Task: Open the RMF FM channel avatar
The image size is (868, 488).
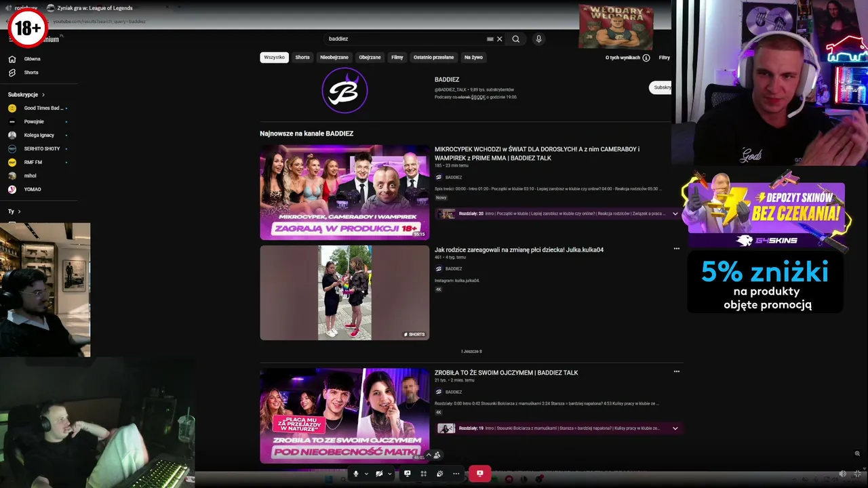Action: click(x=12, y=162)
